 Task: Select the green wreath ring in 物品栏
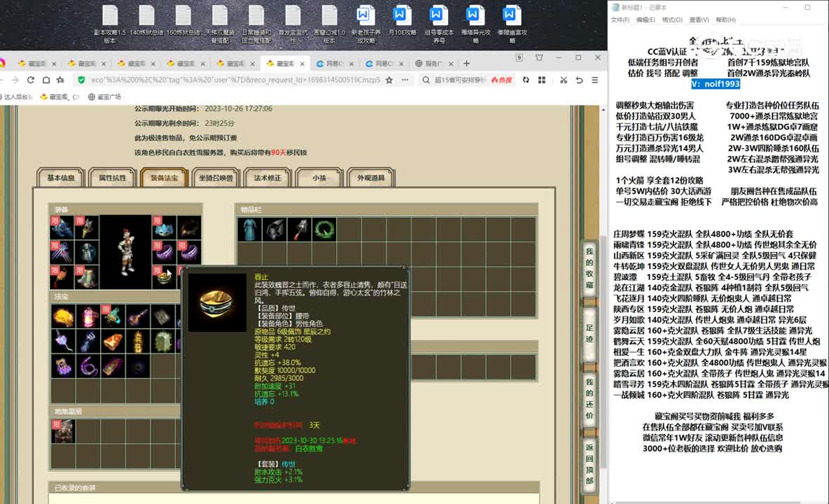point(324,230)
